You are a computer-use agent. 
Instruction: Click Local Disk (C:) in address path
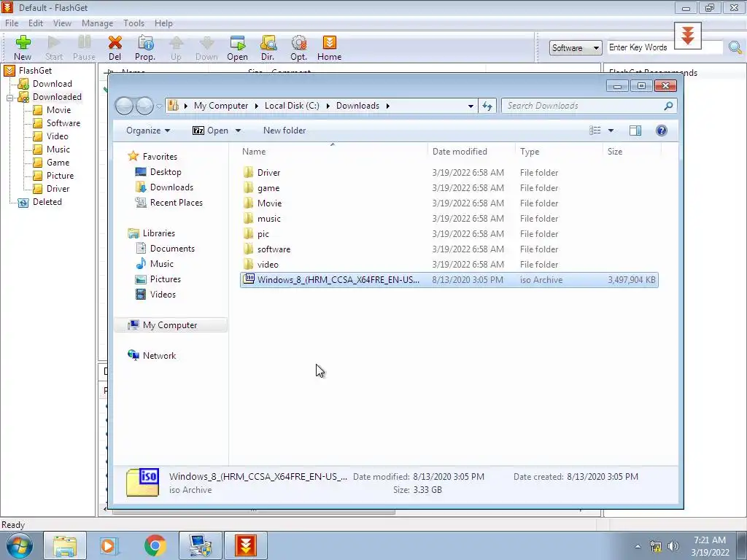tap(292, 106)
